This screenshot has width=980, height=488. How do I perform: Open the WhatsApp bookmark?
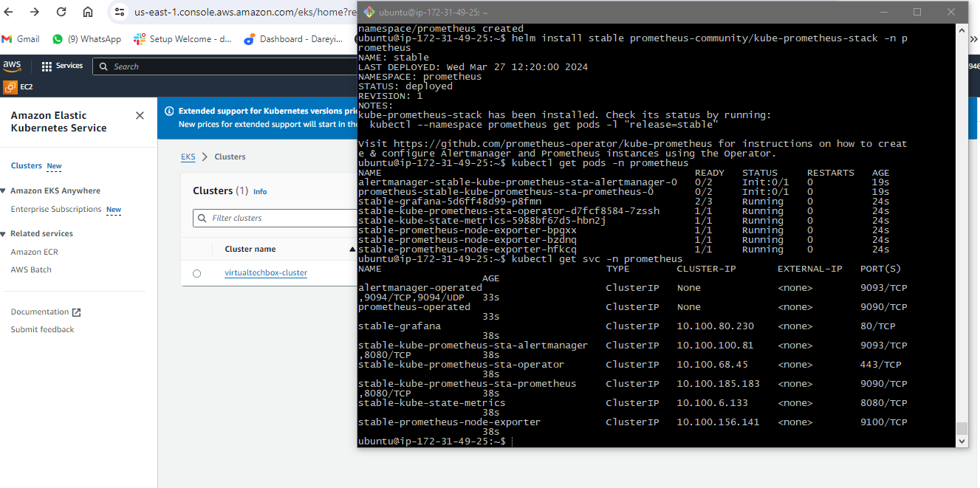click(x=86, y=39)
